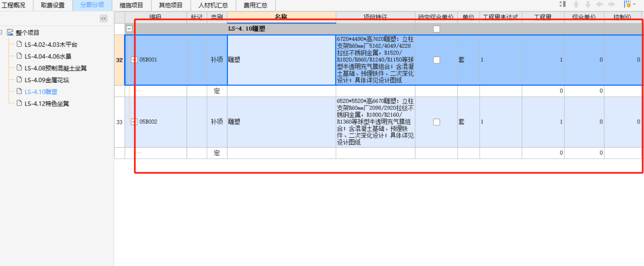This screenshot has width=644, height=266.
Task: Click the whole project root icon
Action: point(10,32)
